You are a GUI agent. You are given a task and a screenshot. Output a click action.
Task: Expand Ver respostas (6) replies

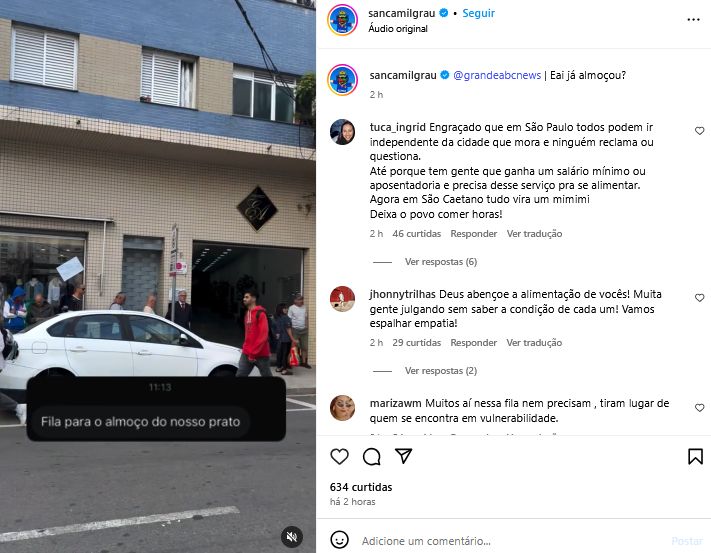tap(441, 262)
